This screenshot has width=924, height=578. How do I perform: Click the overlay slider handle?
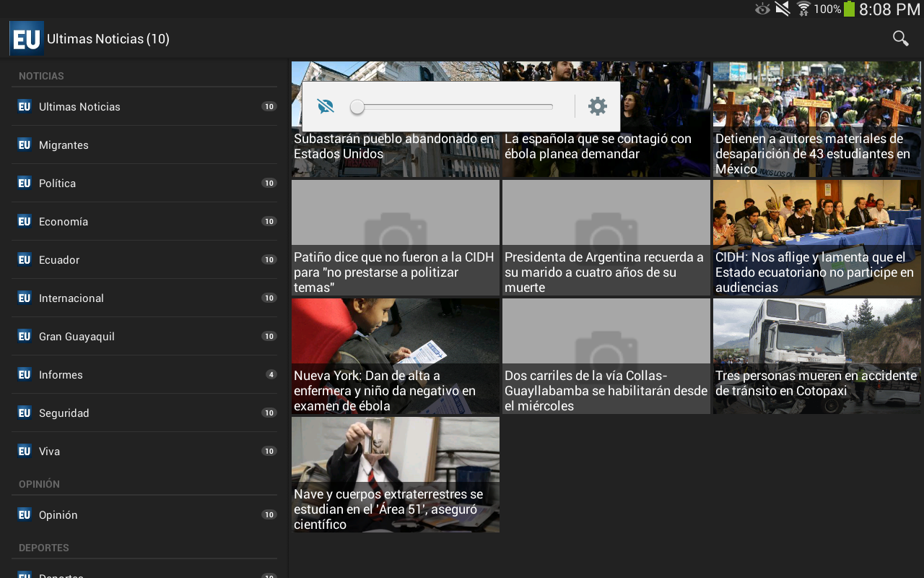coord(357,107)
